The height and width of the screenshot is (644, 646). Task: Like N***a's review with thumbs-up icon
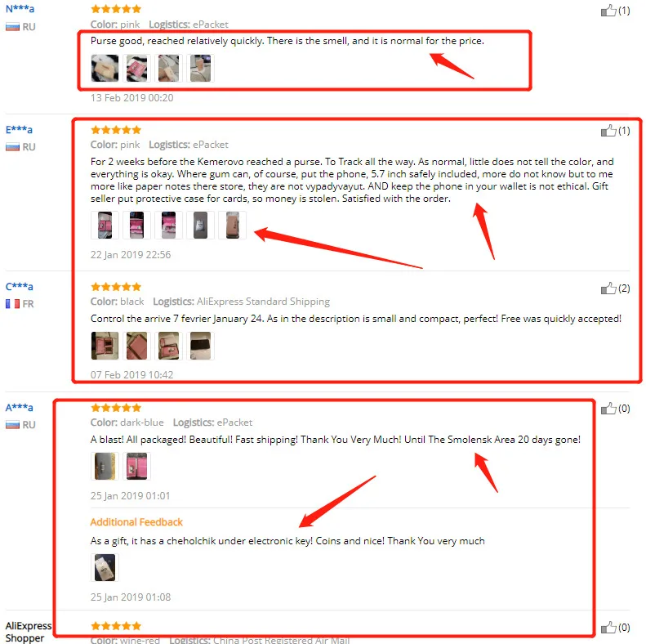coord(608,10)
